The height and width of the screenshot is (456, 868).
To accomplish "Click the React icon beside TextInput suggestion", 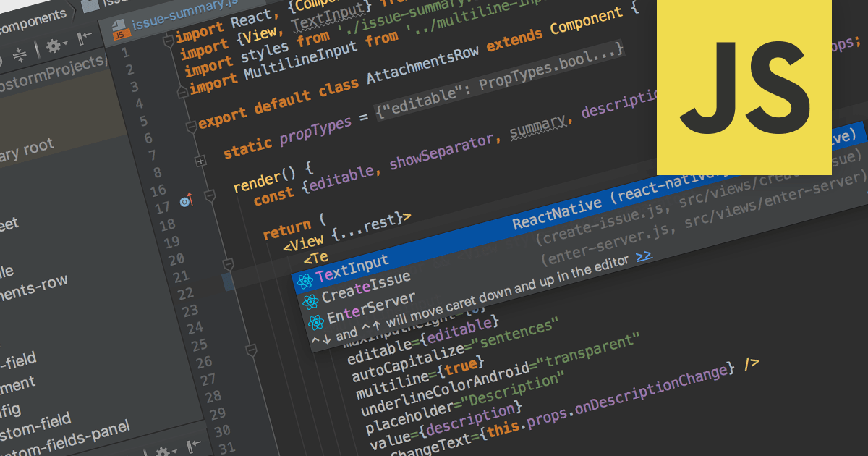I will [x=305, y=280].
